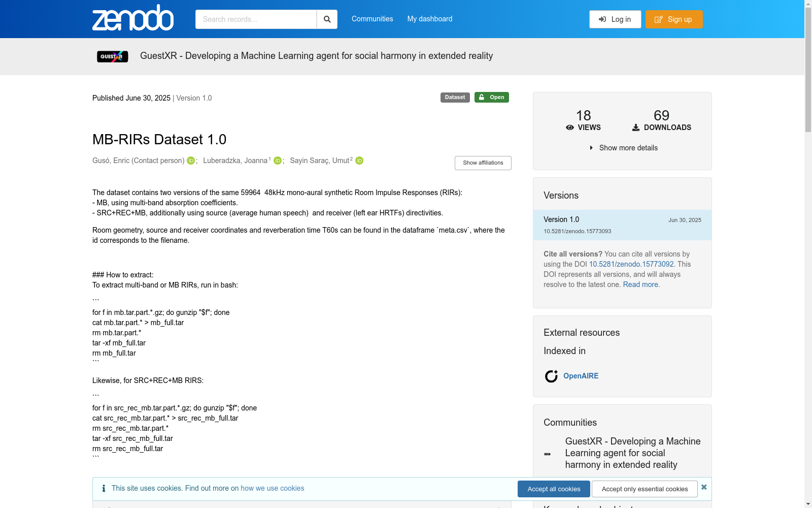812x508 pixels.
Task: Click the MB-RIRs Dataset 1.0 title
Action: (x=159, y=139)
